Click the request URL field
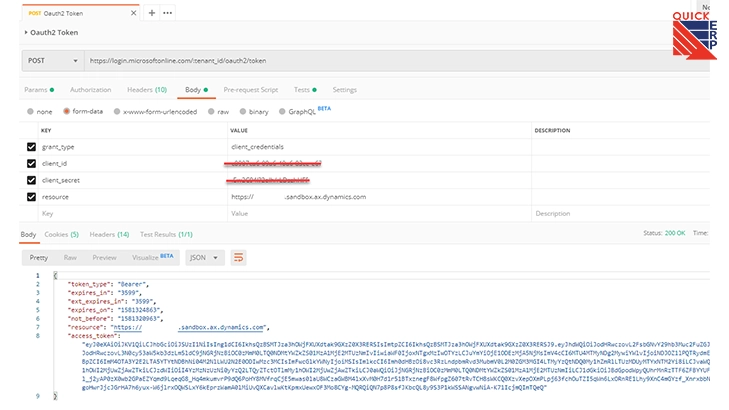The image size is (729, 410). pos(396,61)
